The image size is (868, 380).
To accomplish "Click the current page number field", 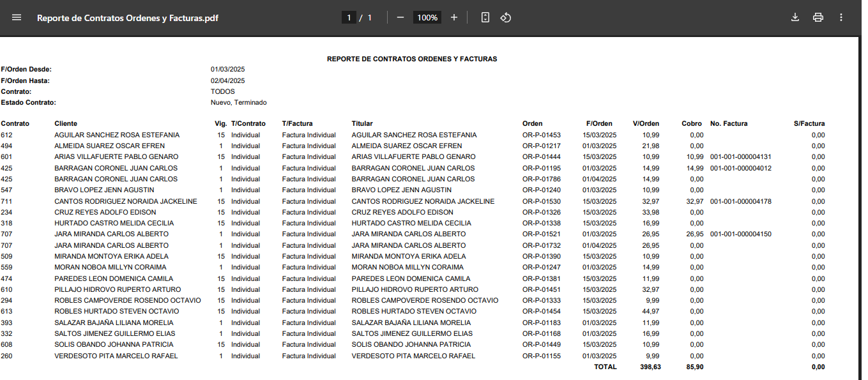I will (349, 18).
